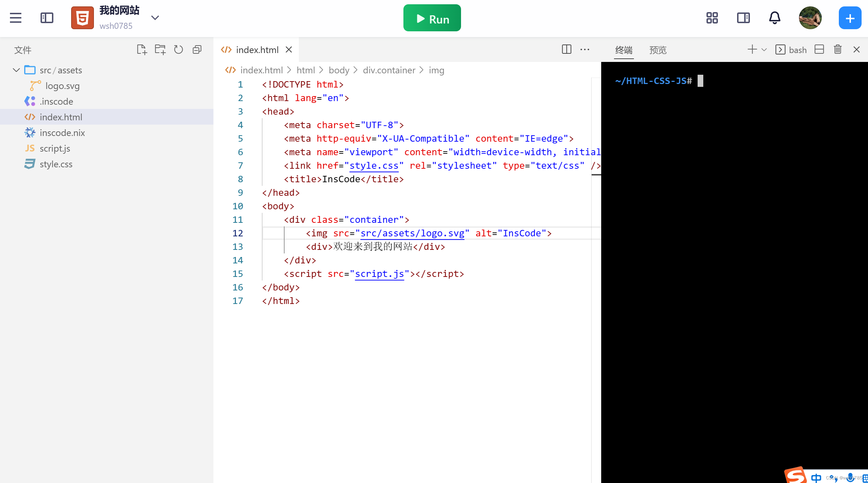
Task: Click the terminal prompt input area
Action: click(x=700, y=81)
